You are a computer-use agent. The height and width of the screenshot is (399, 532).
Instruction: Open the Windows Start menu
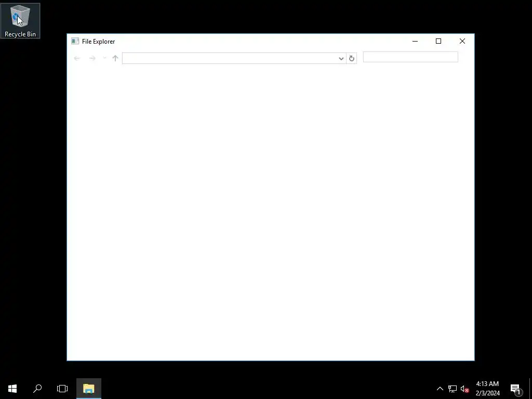click(x=12, y=389)
